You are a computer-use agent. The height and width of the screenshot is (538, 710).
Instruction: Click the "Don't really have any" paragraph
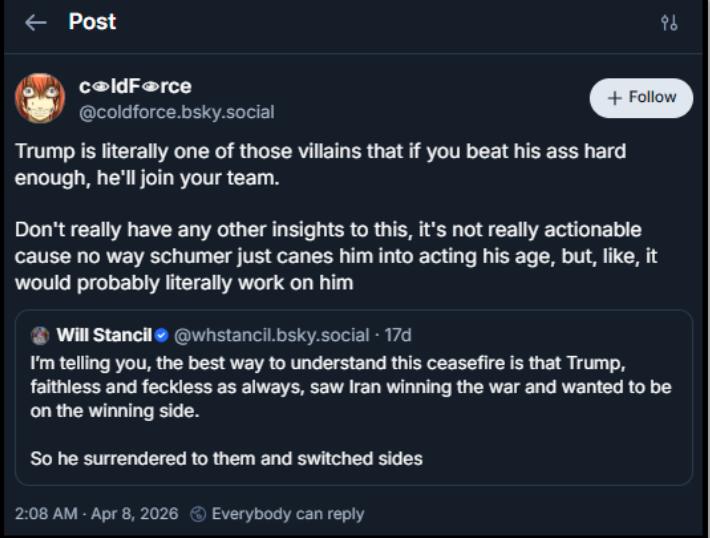[328, 255]
